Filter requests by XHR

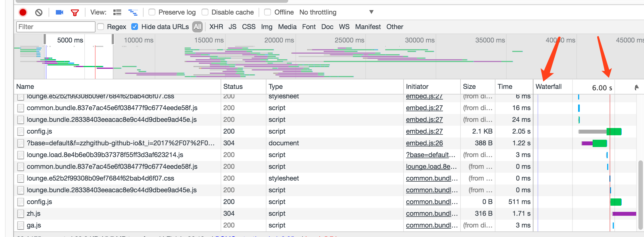click(216, 27)
